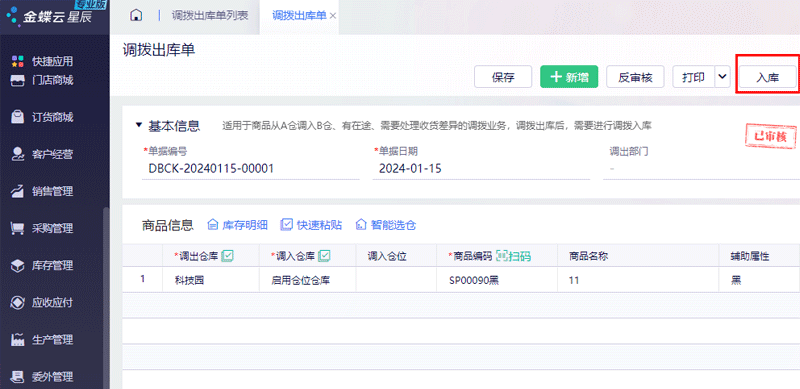The height and width of the screenshot is (389, 800).
Task: Open 订货商城 in sidebar
Action: (x=42, y=117)
